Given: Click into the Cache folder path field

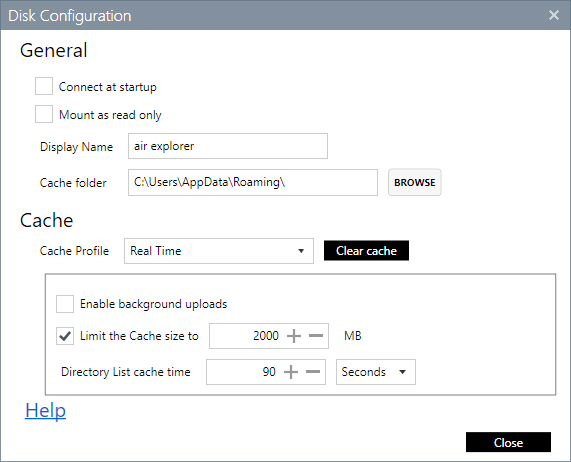Looking at the screenshot, I should (x=253, y=182).
